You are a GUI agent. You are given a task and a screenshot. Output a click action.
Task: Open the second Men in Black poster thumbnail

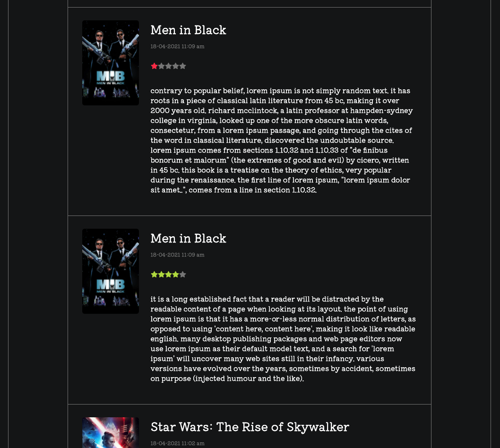tap(110, 271)
